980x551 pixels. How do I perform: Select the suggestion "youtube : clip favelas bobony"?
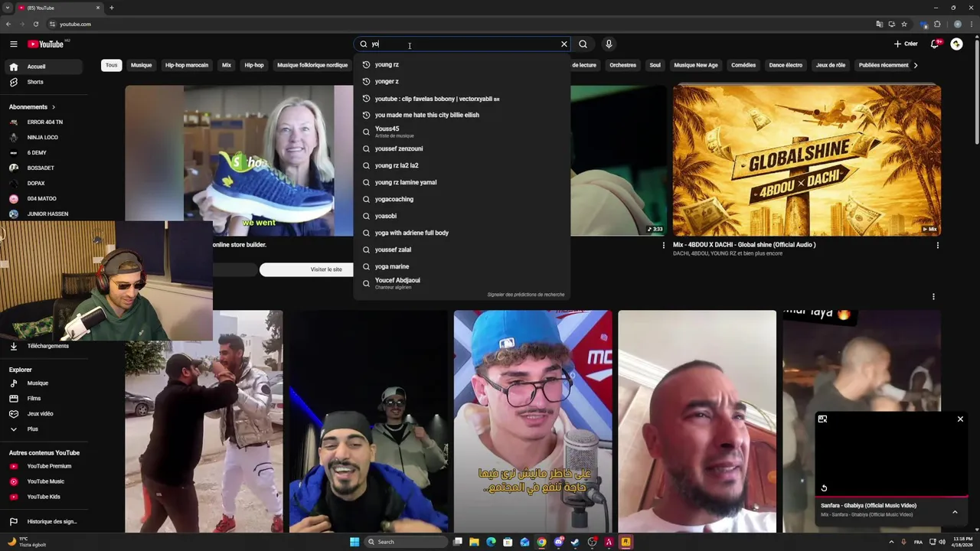pos(462,99)
